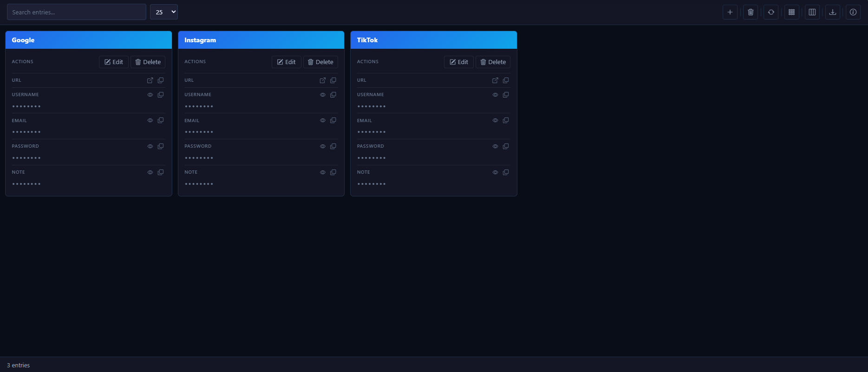Image resolution: width=868 pixels, height=372 pixels.
Task: Click the TikTok card header
Action: [434, 40]
